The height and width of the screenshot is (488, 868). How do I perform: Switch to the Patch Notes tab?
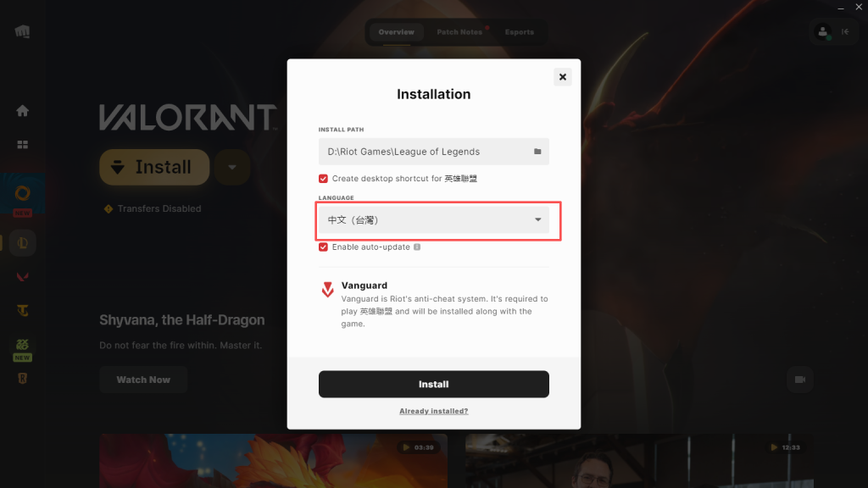[459, 32]
